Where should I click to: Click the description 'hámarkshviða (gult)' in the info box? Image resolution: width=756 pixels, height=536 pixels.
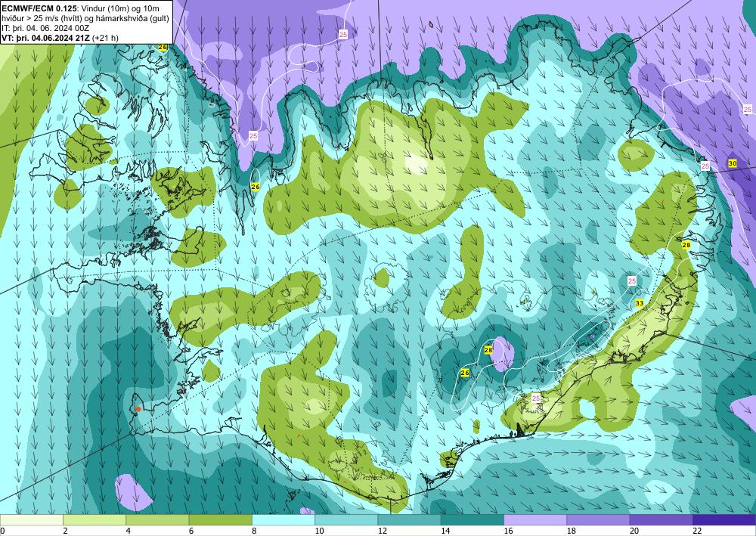point(136,18)
